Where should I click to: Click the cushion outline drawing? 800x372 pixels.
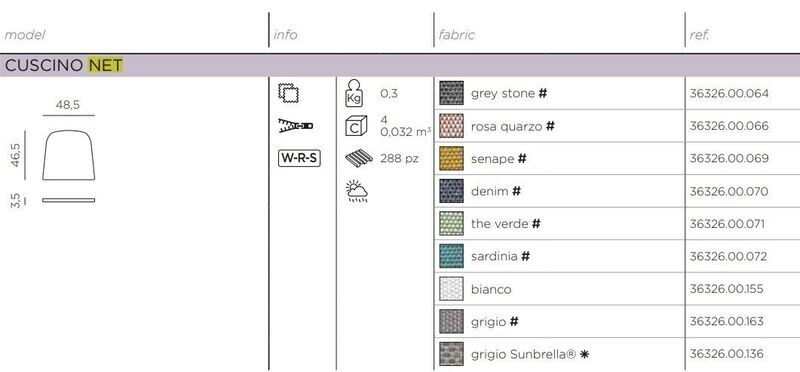pyautogui.click(x=68, y=155)
